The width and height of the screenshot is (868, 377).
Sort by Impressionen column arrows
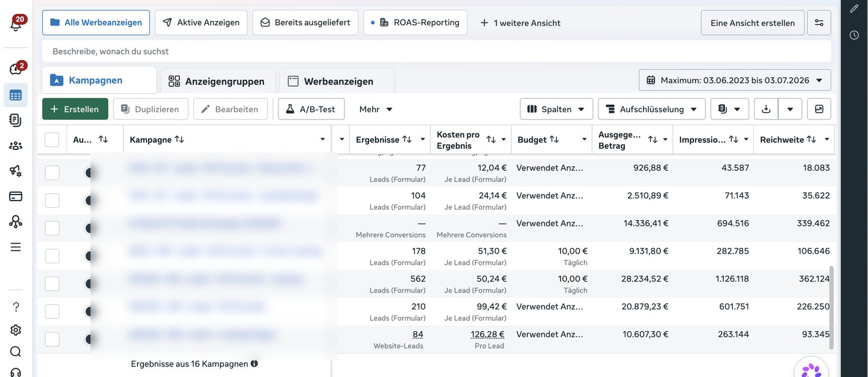coord(734,140)
